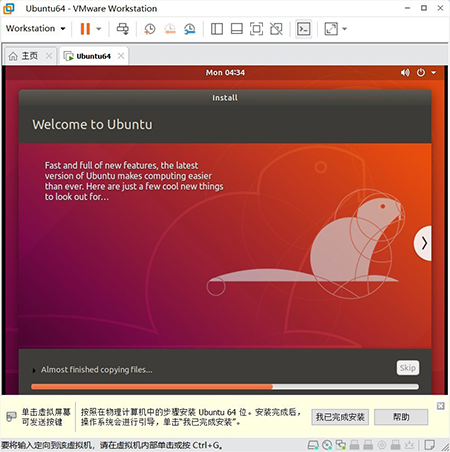Send Ctrl+Alt+Del to the virtual machine
This screenshot has width=450, height=452.
[123, 29]
